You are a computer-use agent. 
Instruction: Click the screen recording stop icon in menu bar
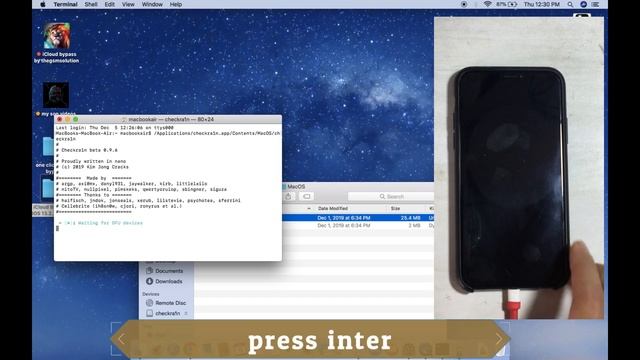tap(464, 4)
